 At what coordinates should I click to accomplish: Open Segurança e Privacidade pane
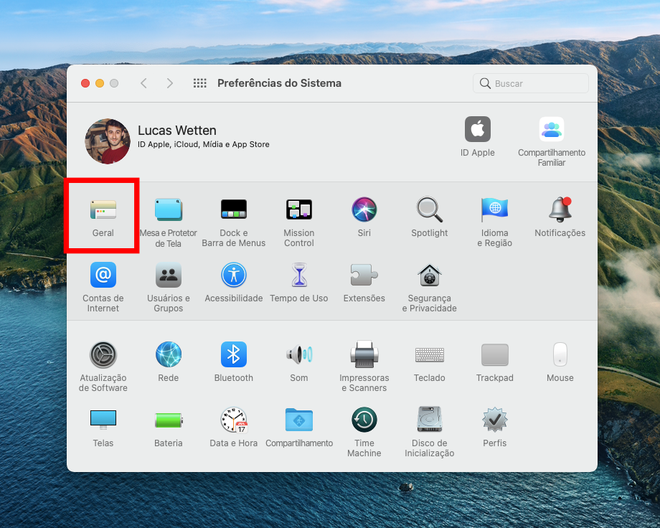(429, 275)
